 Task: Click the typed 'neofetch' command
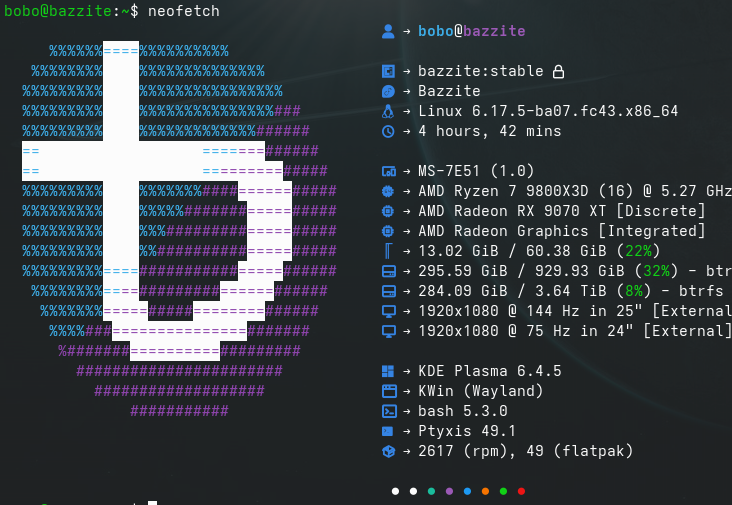(x=183, y=11)
